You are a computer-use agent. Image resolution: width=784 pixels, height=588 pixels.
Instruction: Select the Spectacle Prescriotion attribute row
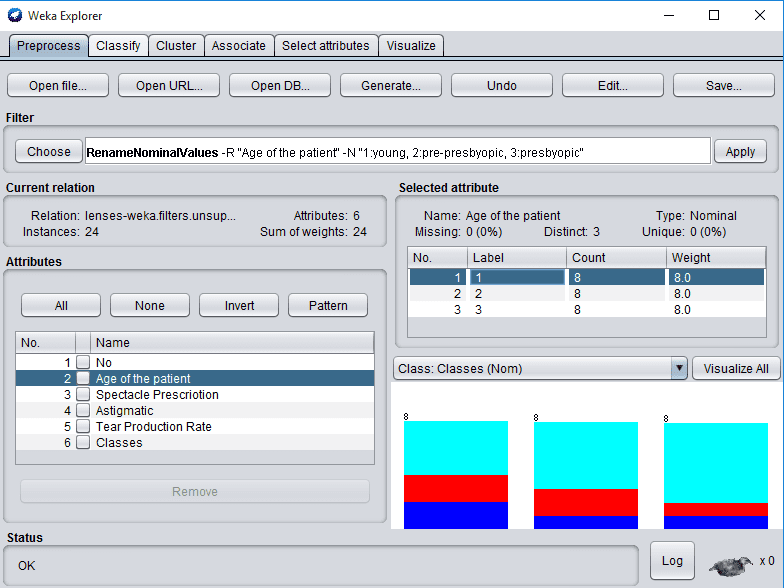(x=195, y=394)
